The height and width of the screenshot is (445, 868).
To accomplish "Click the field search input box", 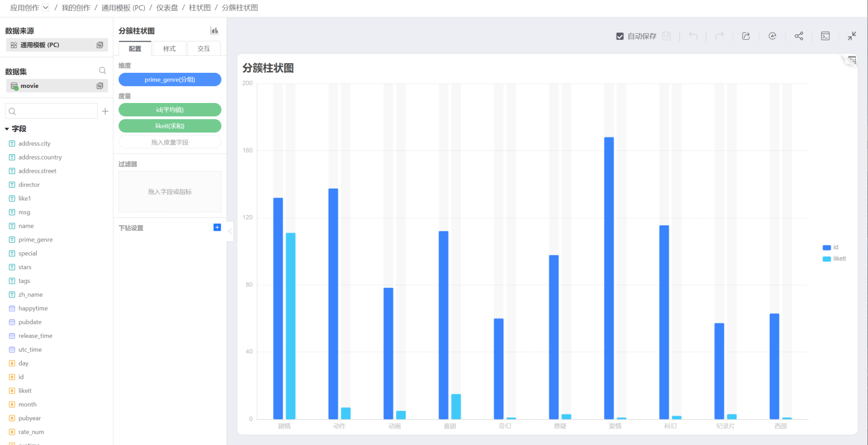I will click(51, 111).
